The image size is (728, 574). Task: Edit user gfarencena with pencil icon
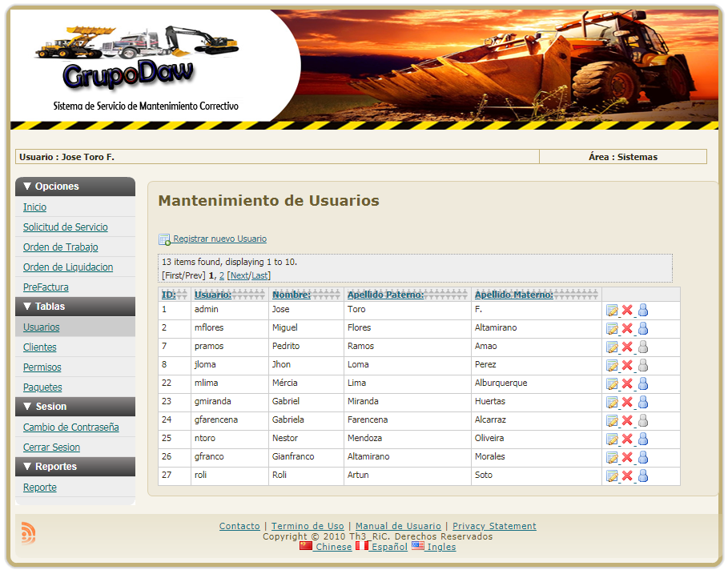(612, 421)
